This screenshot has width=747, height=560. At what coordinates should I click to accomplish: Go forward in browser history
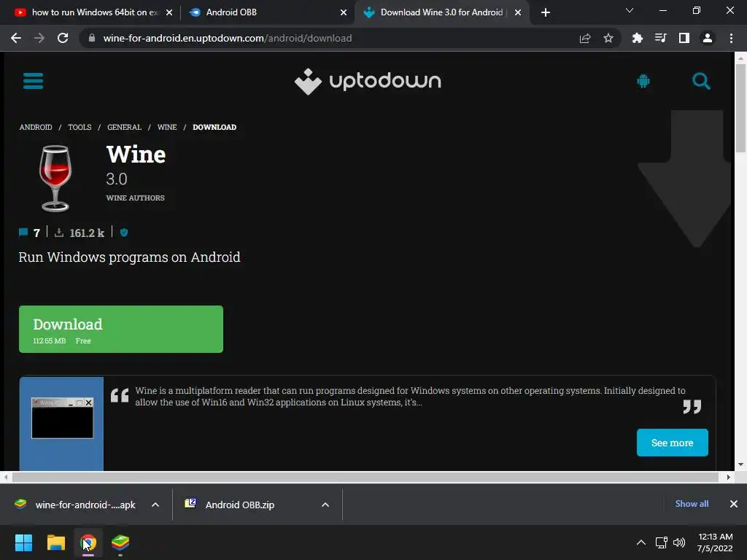[39, 38]
